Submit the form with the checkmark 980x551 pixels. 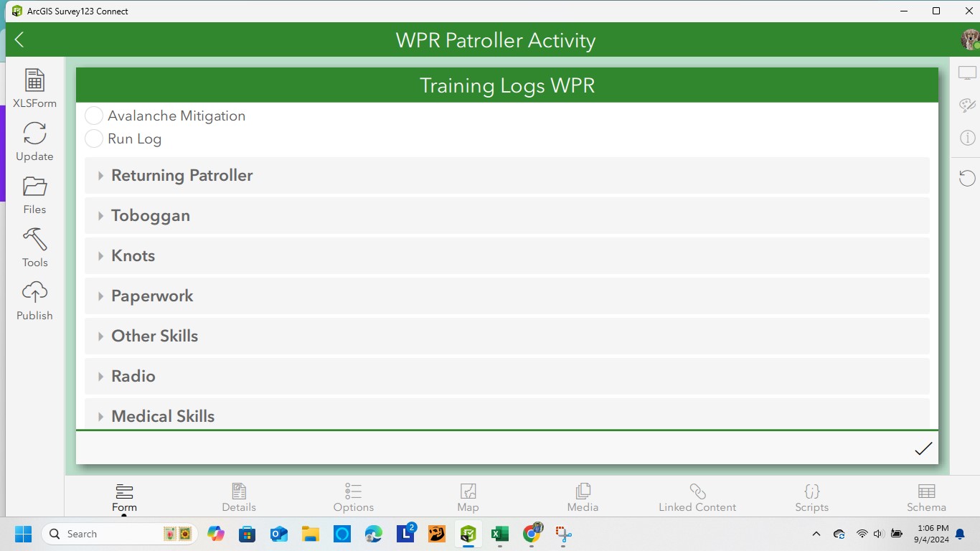tap(923, 448)
